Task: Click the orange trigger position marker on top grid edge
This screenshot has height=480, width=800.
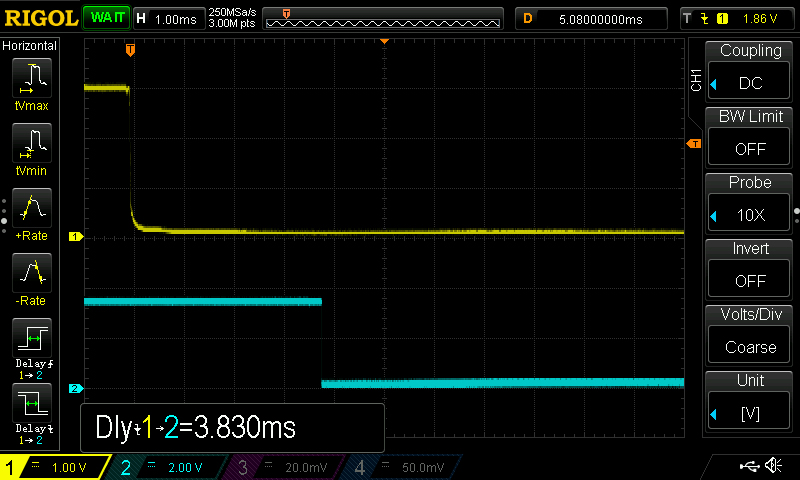Action: [385, 41]
